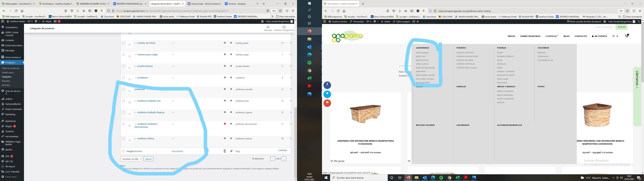Click BUSCAR button in shop search

(x=622, y=27)
